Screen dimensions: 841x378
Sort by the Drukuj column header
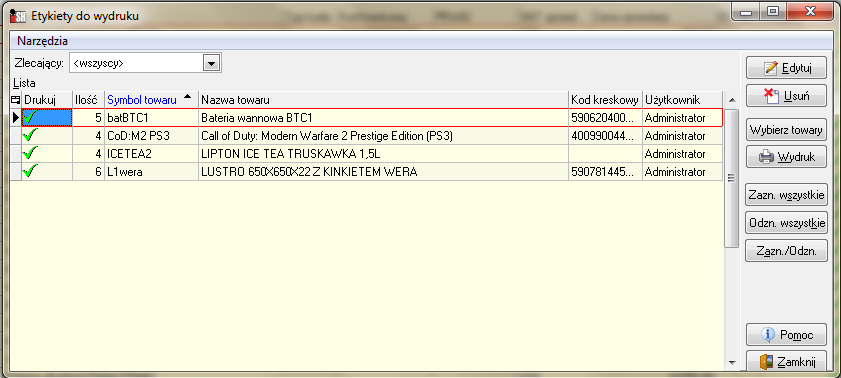(47, 100)
